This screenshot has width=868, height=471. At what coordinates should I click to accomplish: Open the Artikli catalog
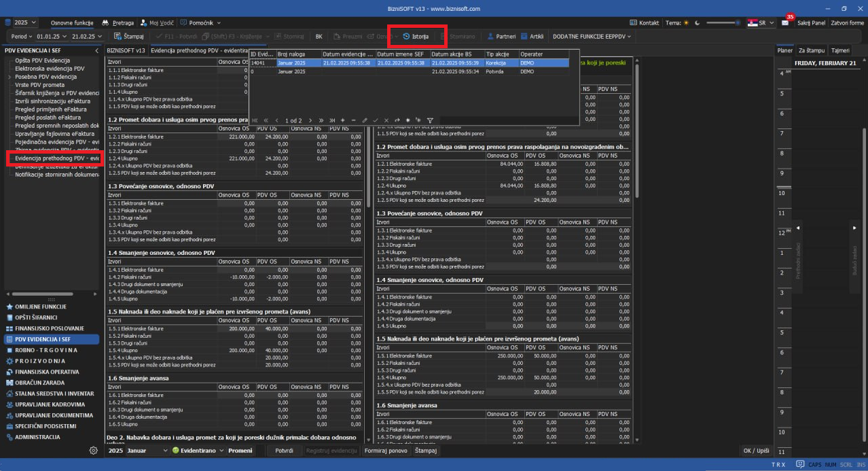533,36
